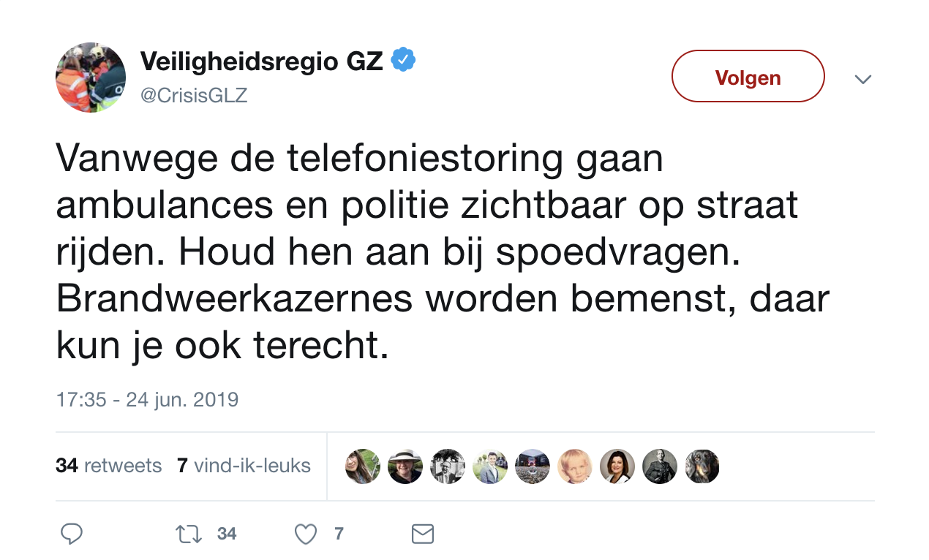
Task: Open the black-and-white uniformed person avatar
Action: click(x=660, y=466)
